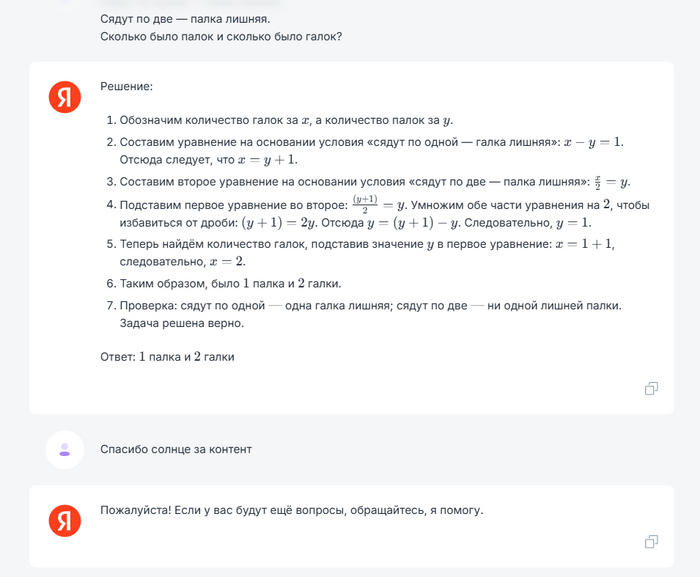The width and height of the screenshot is (700, 577).
Task: Copy the solution message with the copy icon
Action: 651,388
